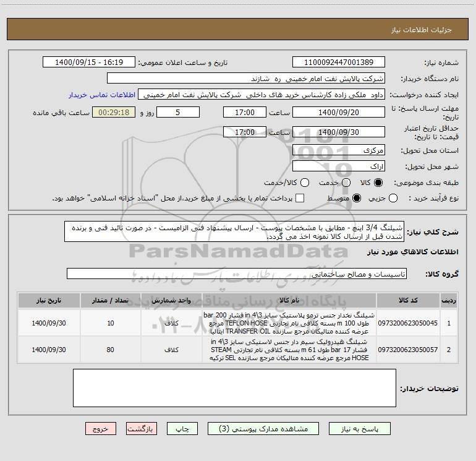
Task: Click need date 1400/09/30 in row 1
Action: coord(49,323)
